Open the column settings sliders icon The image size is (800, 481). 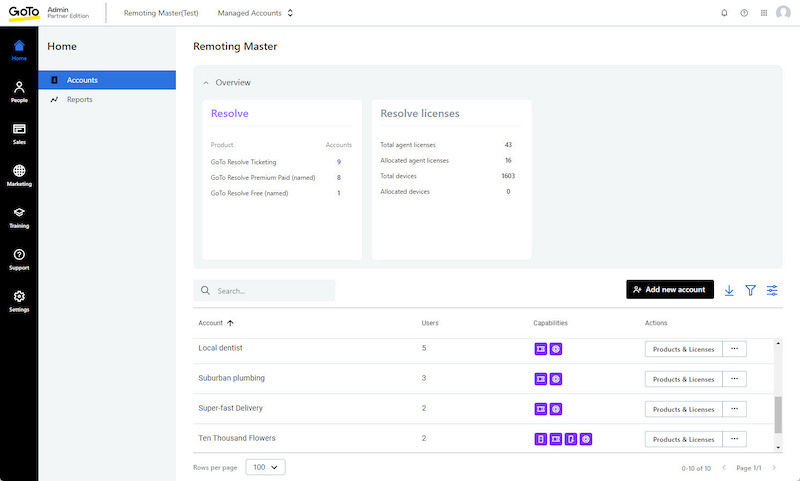(x=772, y=290)
